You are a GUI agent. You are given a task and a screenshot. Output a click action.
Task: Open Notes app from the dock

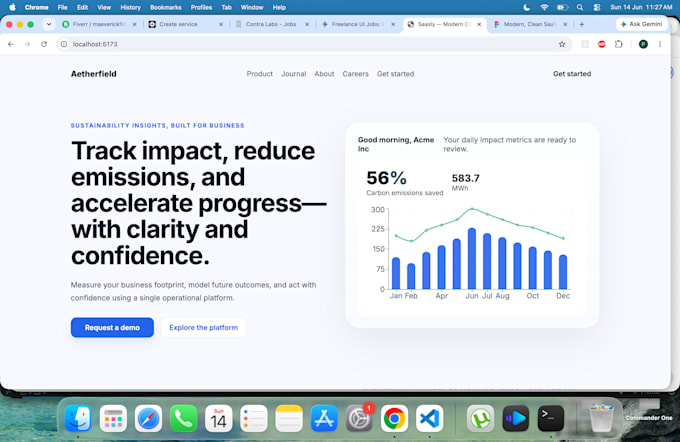(x=289, y=419)
